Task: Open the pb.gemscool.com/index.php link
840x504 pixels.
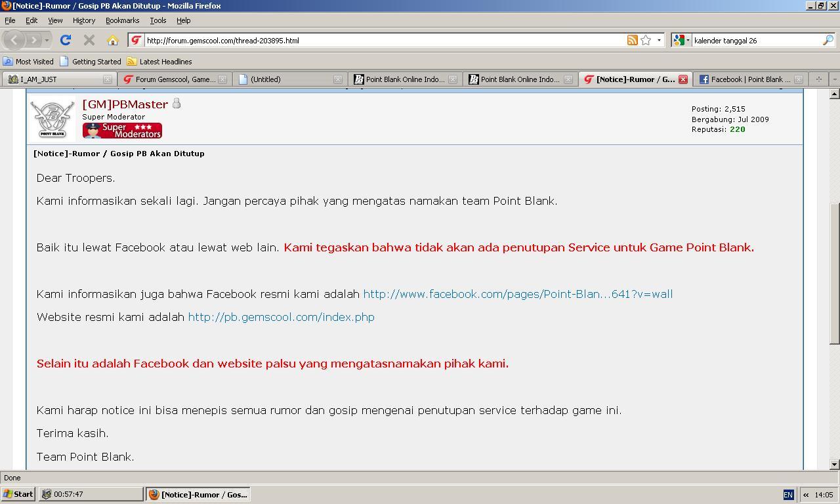Action: [281, 317]
